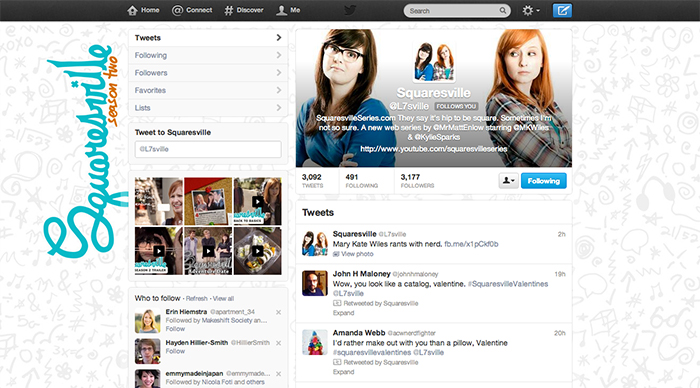Refresh the Who to follow list
This screenshot has height=388, width=700.
click(x=196, y=299)
